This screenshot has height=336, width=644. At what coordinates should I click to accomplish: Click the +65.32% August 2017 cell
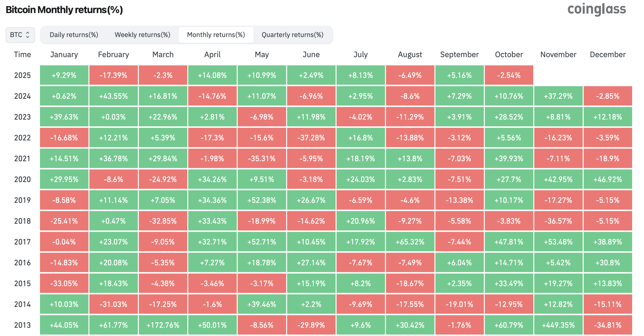(x=410, y=242)
